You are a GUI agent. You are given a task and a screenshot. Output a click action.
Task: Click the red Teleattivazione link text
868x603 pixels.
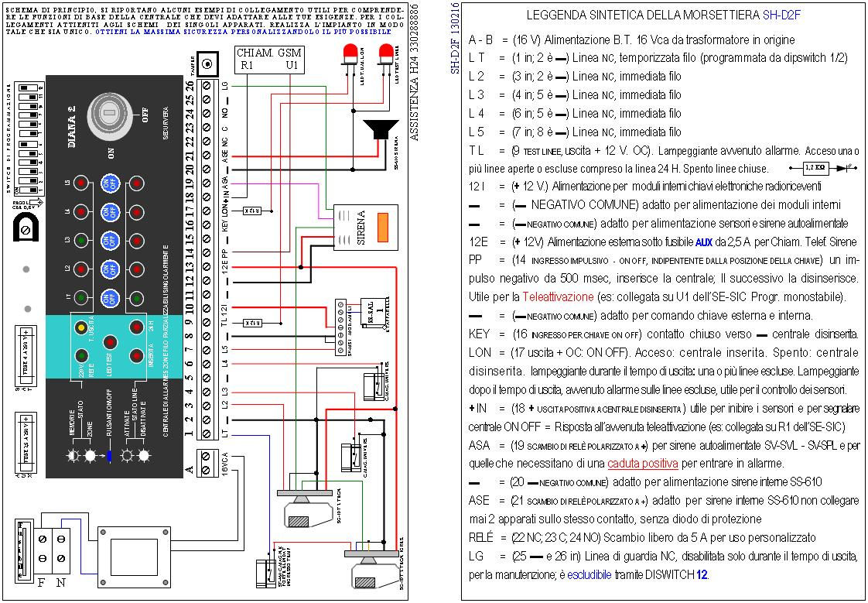click(x=558, y=296)
